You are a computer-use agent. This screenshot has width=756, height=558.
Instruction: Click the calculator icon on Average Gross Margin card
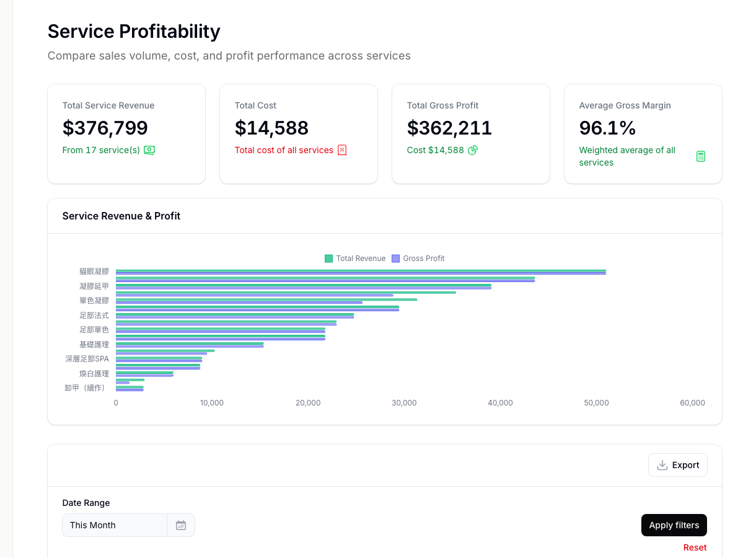coord(701,156)
